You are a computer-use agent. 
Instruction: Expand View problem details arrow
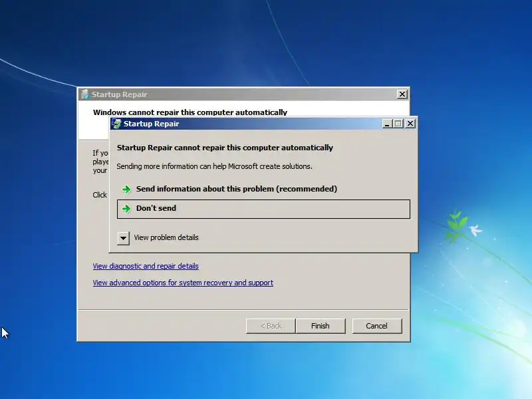pos(123,238)
